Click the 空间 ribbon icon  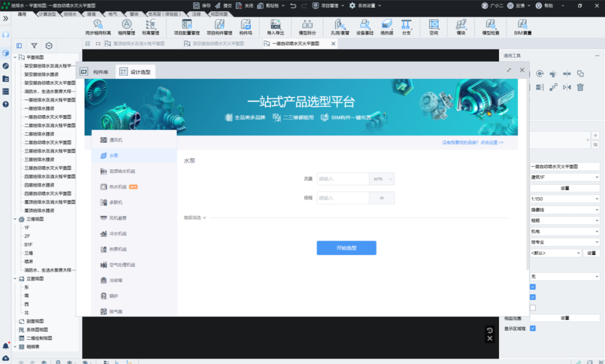click(434, 27)
